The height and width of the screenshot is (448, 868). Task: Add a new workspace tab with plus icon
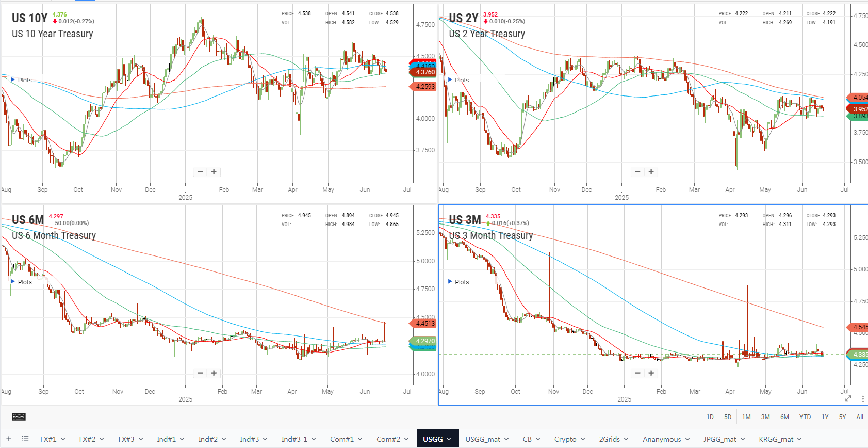[9, 439]
